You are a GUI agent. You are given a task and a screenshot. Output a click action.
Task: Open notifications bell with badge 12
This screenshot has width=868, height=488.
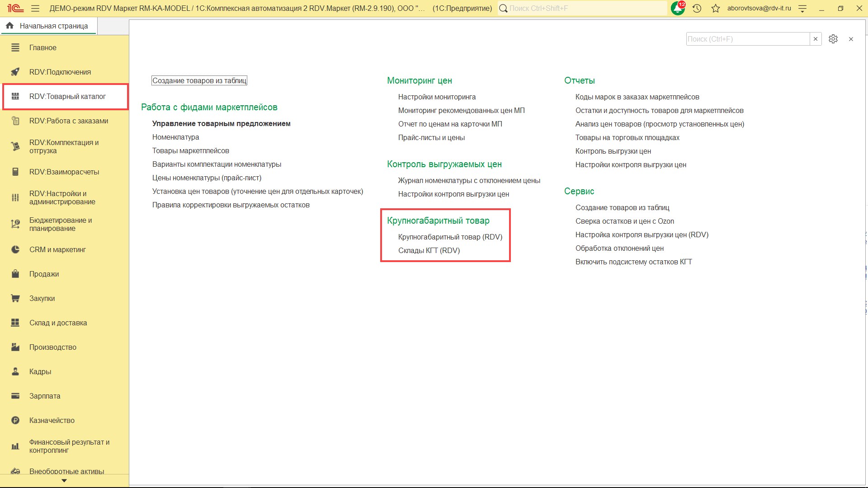pyautogui.click(x=678, y=8)
